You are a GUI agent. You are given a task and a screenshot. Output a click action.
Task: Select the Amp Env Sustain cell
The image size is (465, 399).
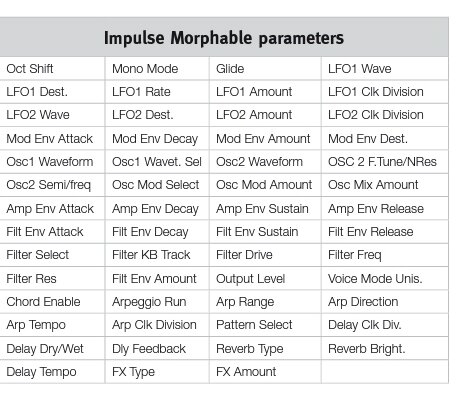coord(265,209)
